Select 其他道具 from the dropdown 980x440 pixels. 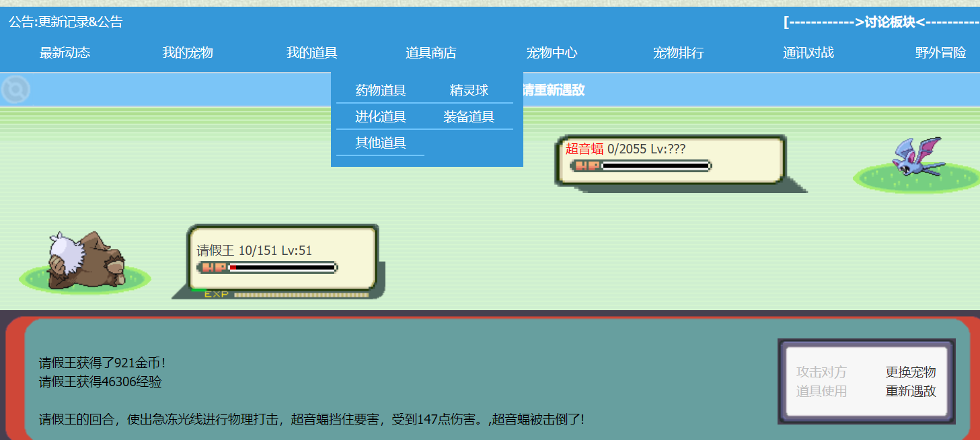tap(381, 143)
